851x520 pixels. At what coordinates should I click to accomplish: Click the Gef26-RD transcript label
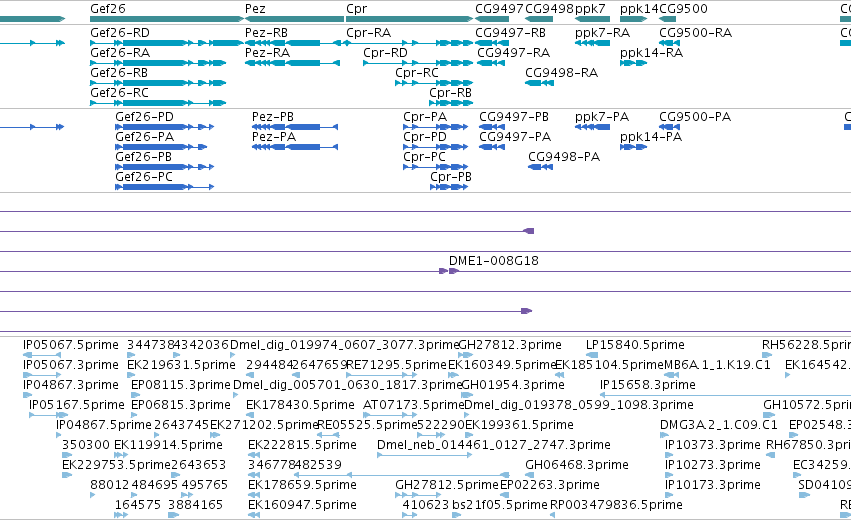[119, 33]
